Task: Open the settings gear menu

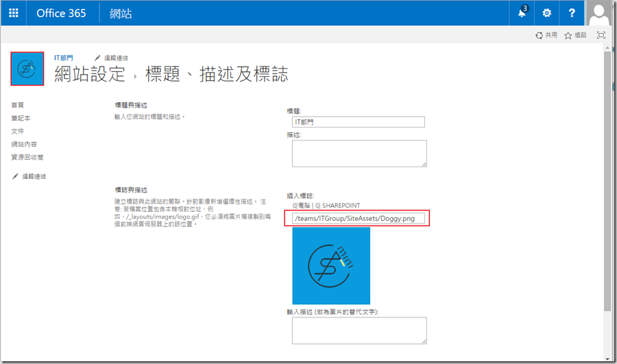Action: click(546, 13)
